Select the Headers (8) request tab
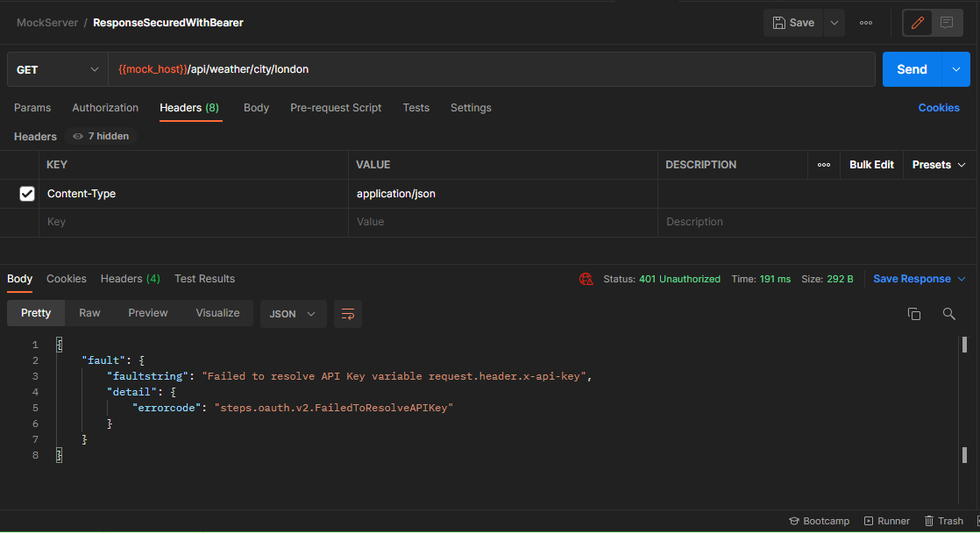Image resolution: width=980 pixels, height=534 pixels. [189, 108]
